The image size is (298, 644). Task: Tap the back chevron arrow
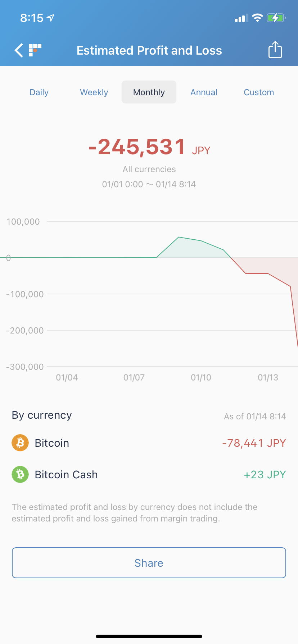(x=19, y=50)
